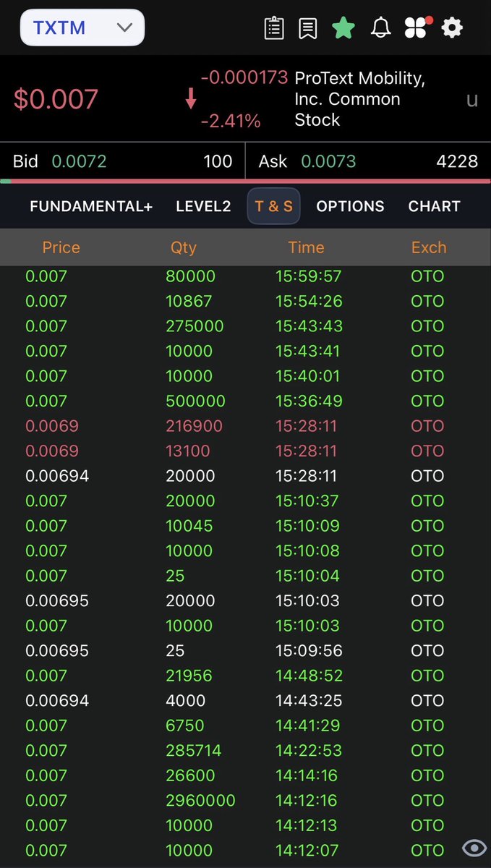Select the 21956 quantity trade
Viewport: 491px width, 868px height.
(x=245, y=676)
